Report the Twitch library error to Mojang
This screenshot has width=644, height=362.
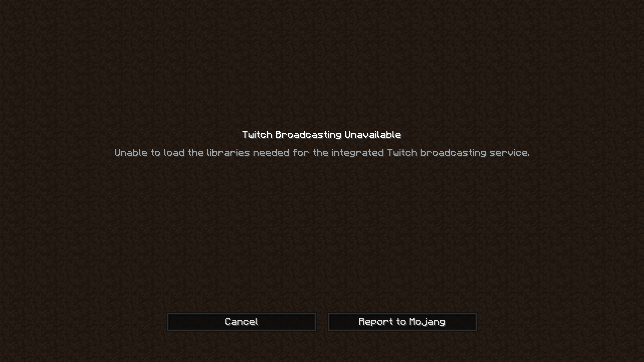coord(402,322)
